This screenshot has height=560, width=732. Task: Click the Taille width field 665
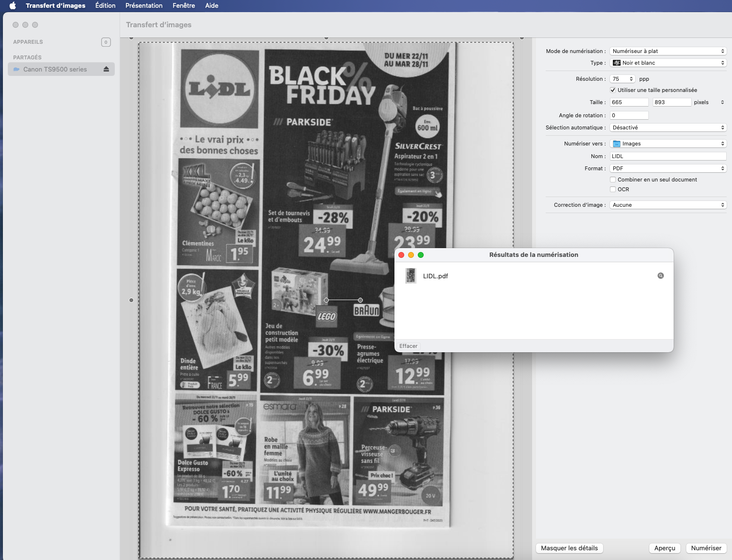(x=629, y=102)
